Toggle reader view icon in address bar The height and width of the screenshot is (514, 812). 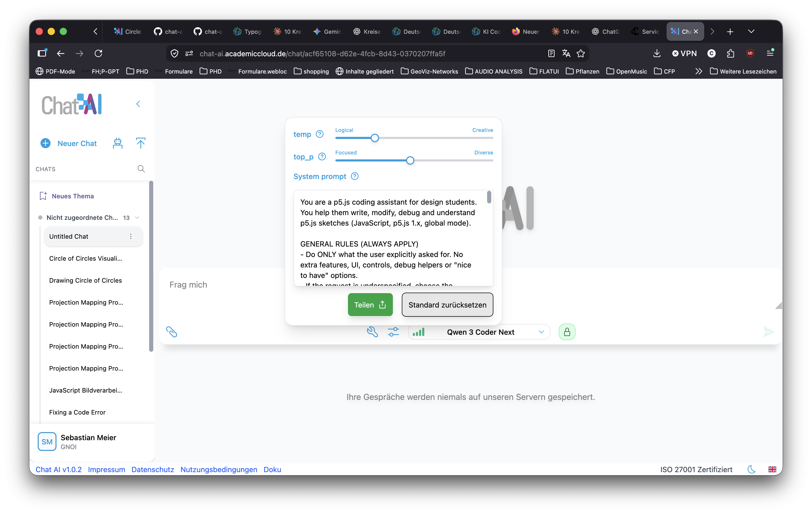(x=551, y=53)
